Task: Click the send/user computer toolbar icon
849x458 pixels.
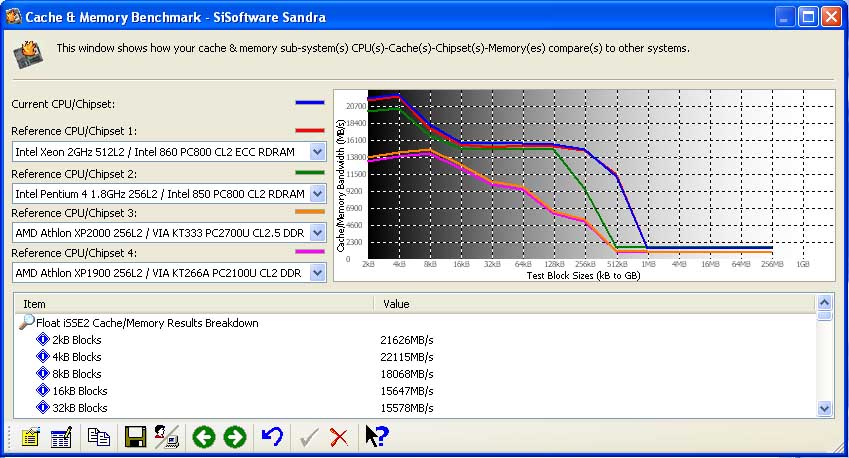Action: tap(166, 436)
